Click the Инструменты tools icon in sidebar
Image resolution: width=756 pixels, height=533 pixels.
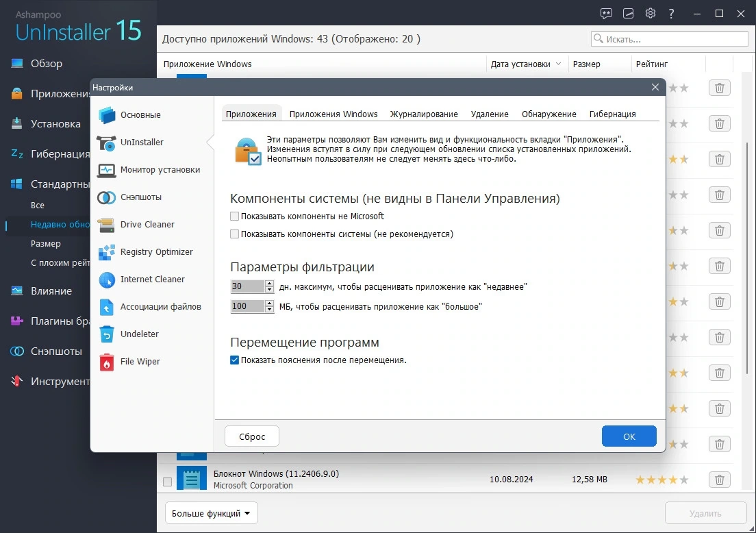coord(17,381)
